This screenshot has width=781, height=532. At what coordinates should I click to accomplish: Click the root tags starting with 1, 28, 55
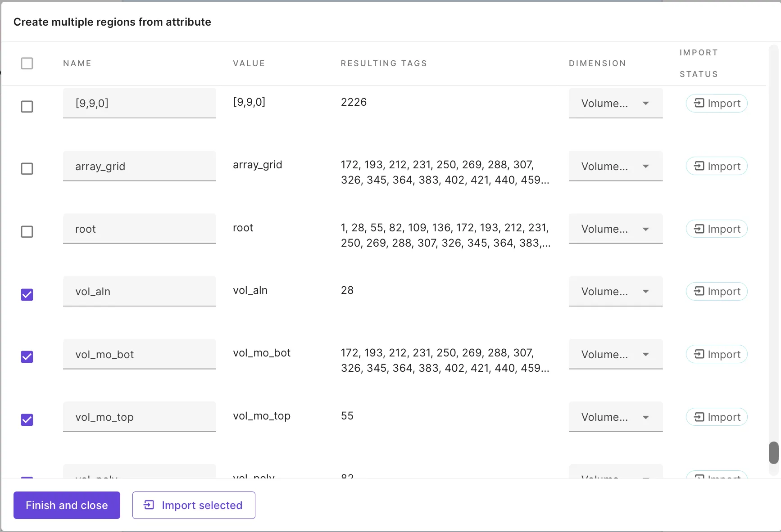[445, 235]
